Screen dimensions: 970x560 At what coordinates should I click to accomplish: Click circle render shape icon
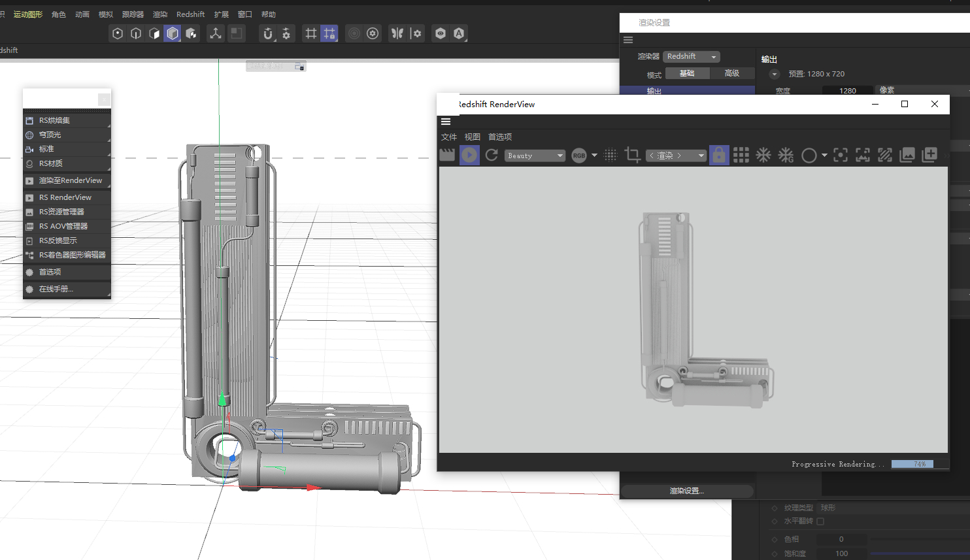point(809,156)
